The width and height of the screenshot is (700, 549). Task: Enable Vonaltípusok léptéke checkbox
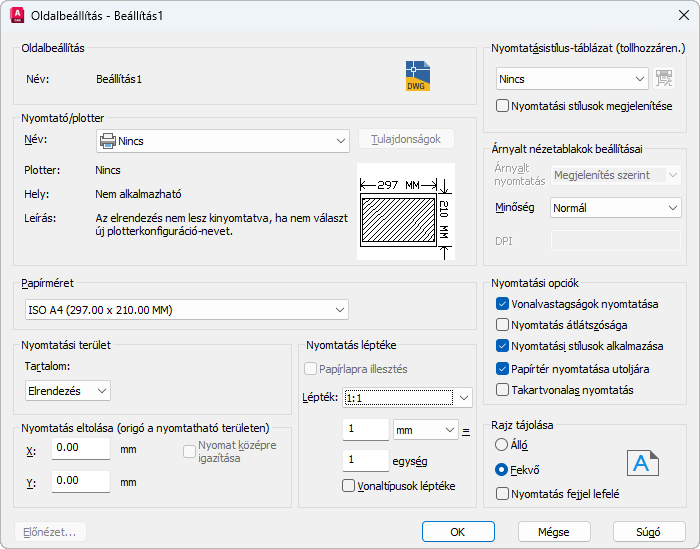tap(349, 486)
